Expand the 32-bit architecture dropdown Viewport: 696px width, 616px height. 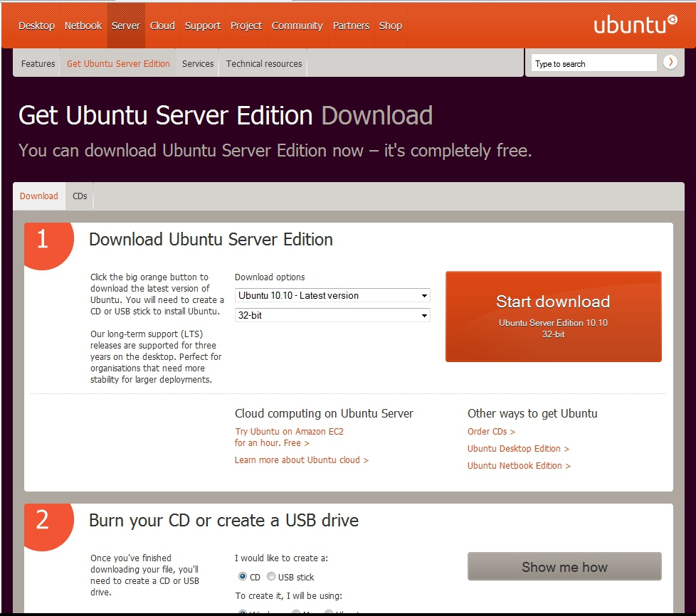pyautogui.click(x=332, y=315)
